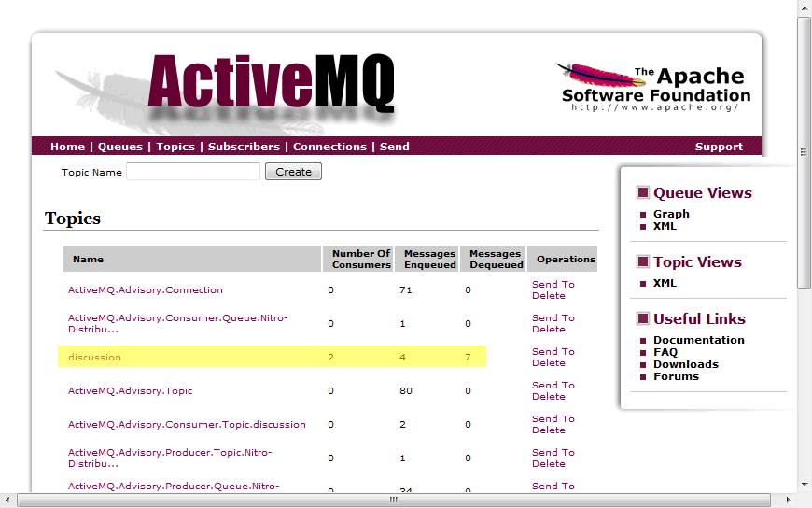The image size is (812, 508).
Task: Click the enqueued value 71
Action: pyautogui.click(x=405, y=289)
